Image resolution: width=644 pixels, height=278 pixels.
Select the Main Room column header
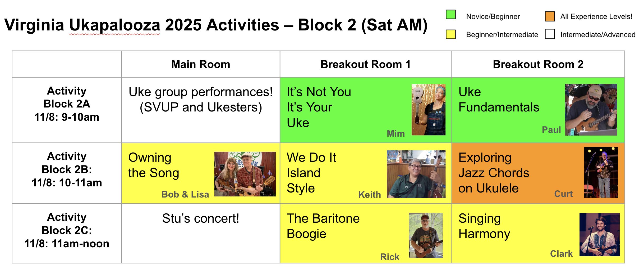tap(201, 64)
